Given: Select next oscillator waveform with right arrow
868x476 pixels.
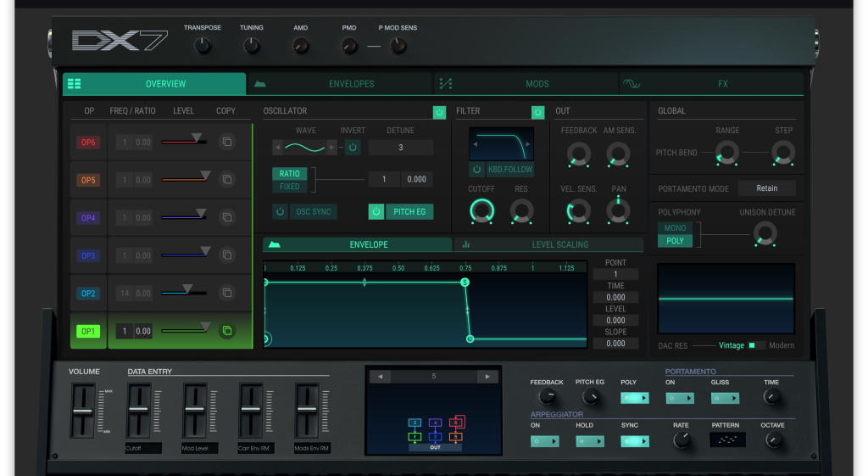Looking at the screenshot, I should pyautogui.click(x=331, y=148).
